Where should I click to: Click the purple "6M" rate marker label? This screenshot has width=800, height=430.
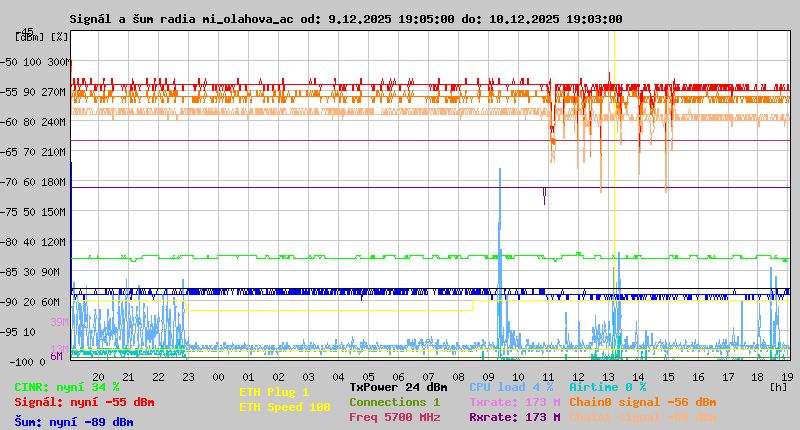tap(56, 356)
